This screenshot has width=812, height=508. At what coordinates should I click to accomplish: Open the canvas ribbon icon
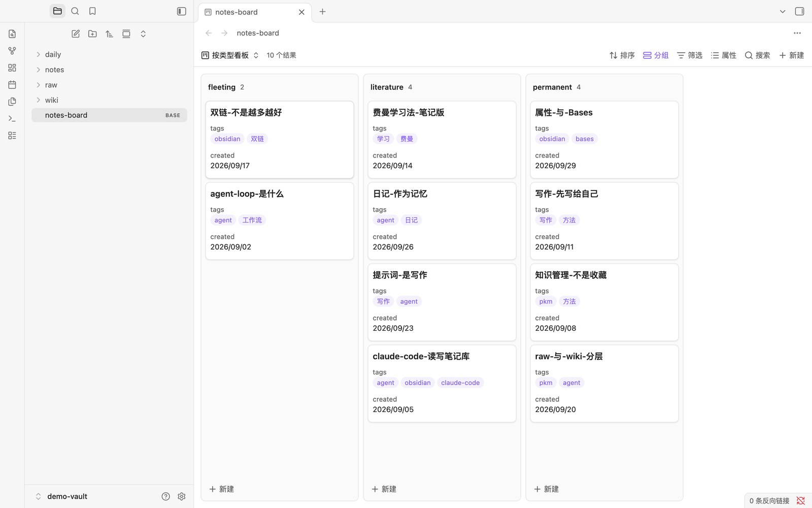point(12,68)
